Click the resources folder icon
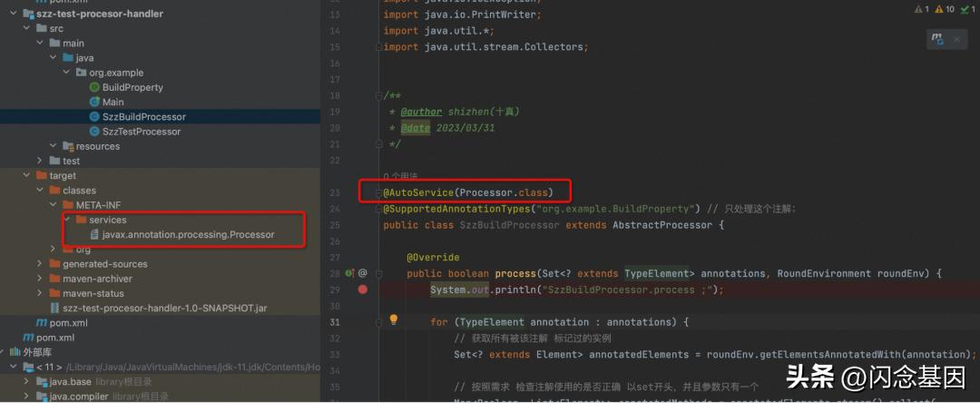 [67, 146]
